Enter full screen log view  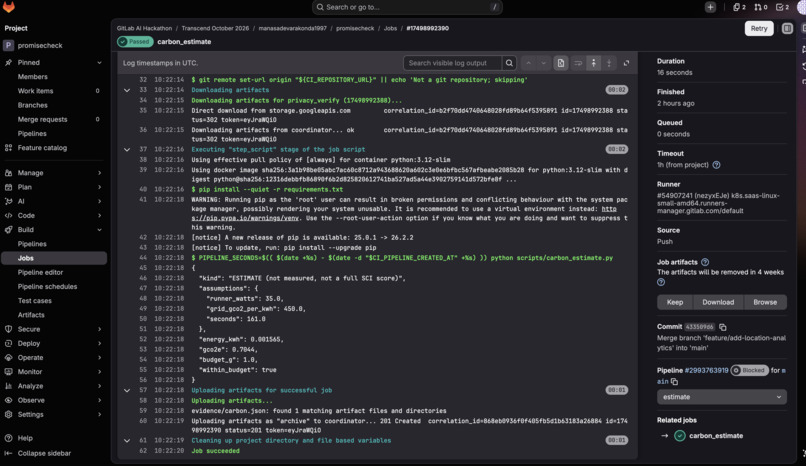(626, 63)
